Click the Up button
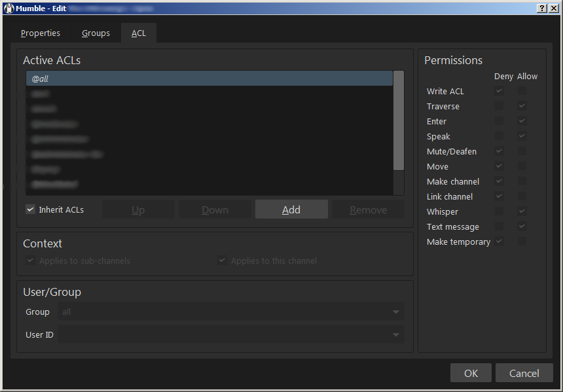Image resolution: width=563 pixels, height=392 pixels. [x=138, y=209]
